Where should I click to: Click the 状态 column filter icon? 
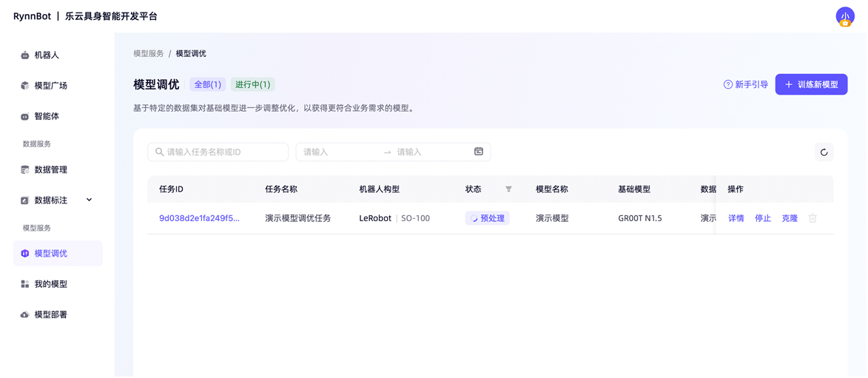[508, 189]
